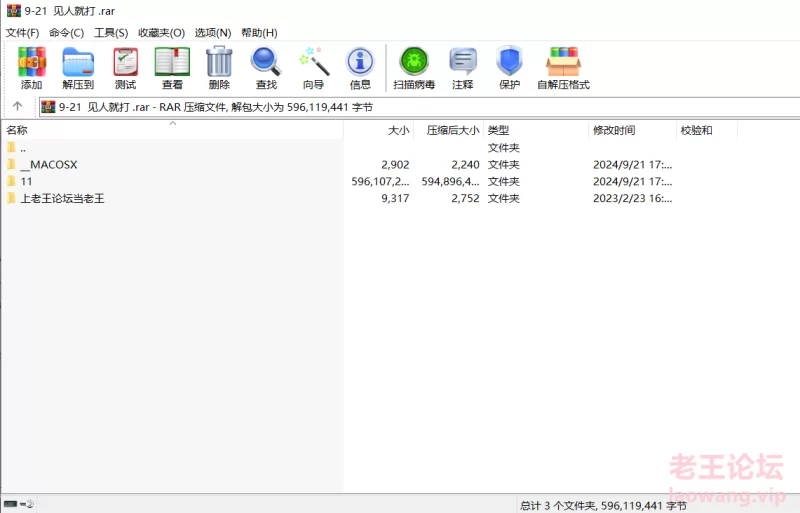The width and height of the screenshot is (800, 513).
Task: Click the 添加 (Add) toolbar icon
Action: pyautogui.click(x=32, y=61)
